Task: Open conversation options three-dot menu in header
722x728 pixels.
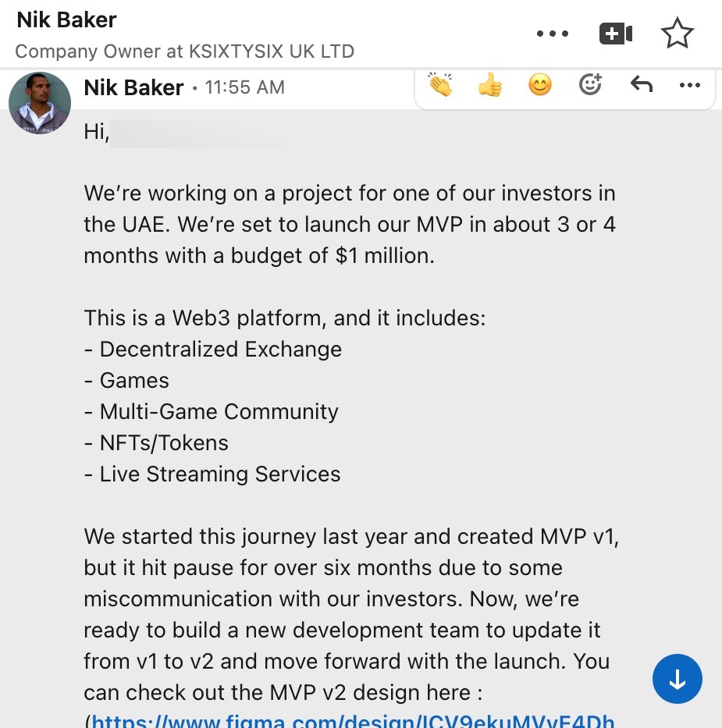Action: click(553, 34)
